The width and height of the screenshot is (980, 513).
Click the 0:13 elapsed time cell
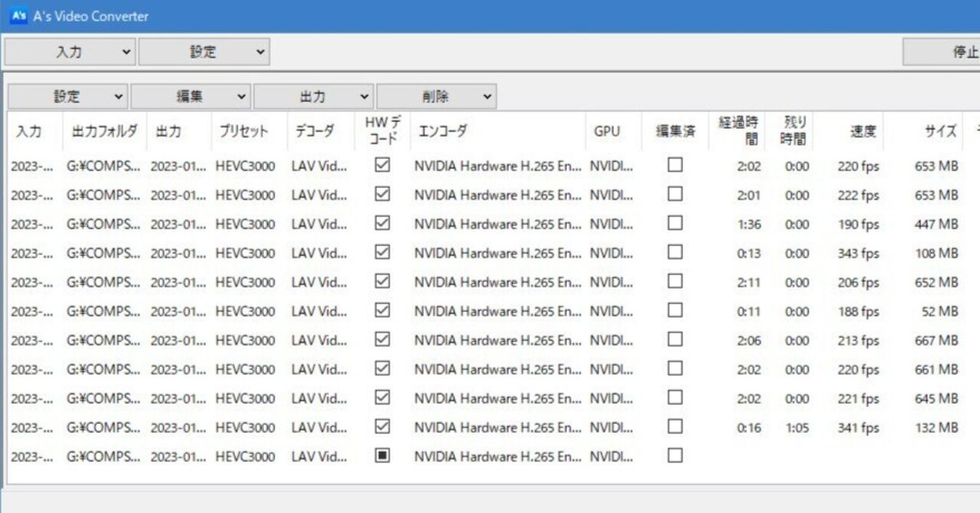point(749,254)
